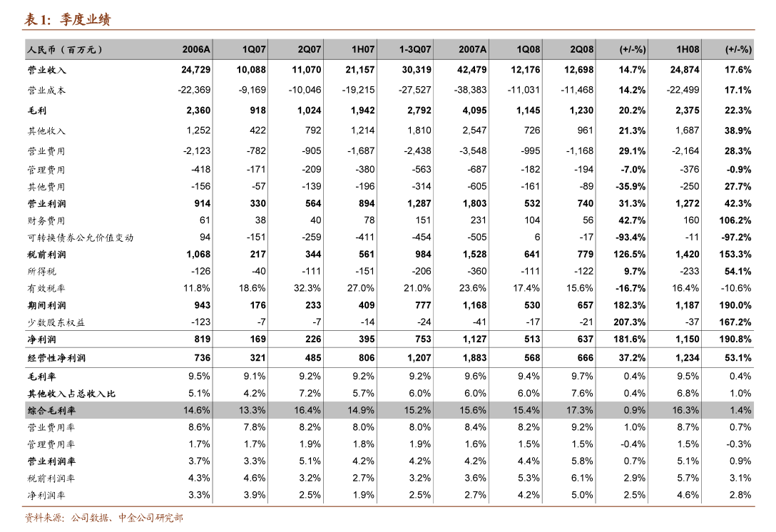Select the 1Q07 column header

(254, 50)
